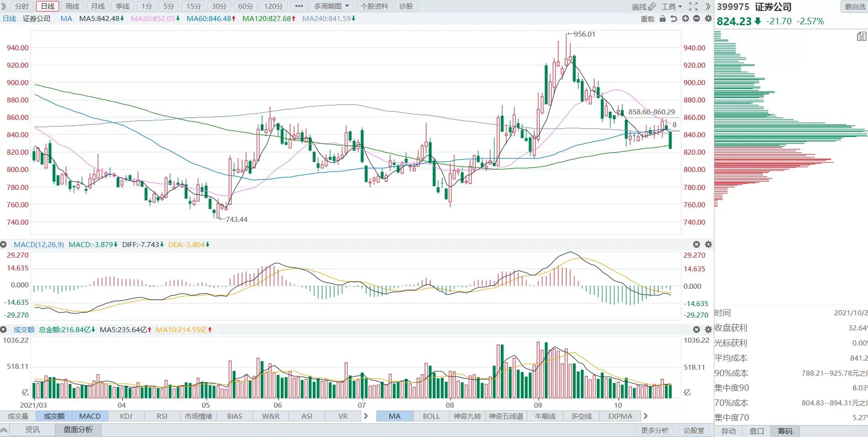Expand MACD indicator dropdown arrow
Viewport: 868px width, 437px height.
point(4,244)
